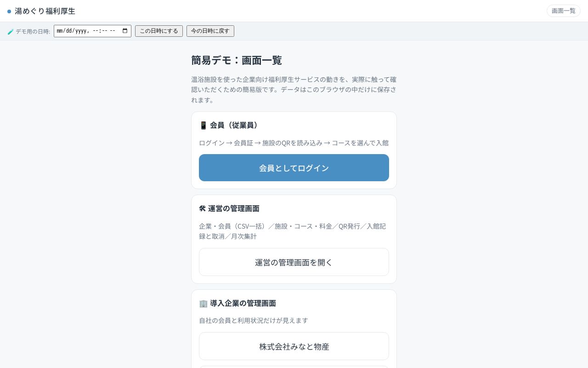Click 会員としてログイン blue button
The height and width of the screenshot is (368, 588).
coord(294,168)
